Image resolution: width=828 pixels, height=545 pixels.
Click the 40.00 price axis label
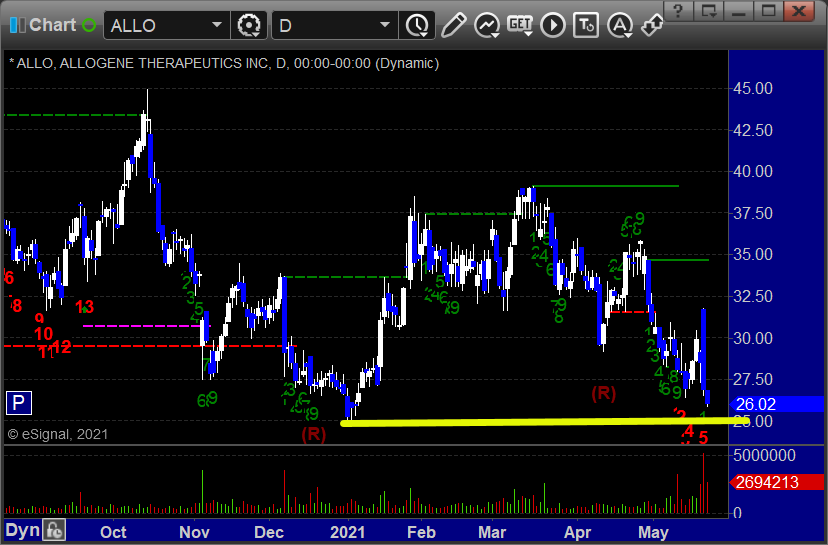752,172
